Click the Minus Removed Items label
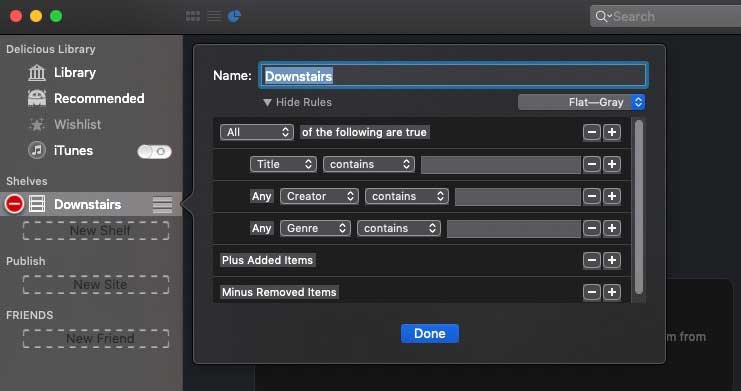Screen dimensions: 741x391 coord(279,292)
